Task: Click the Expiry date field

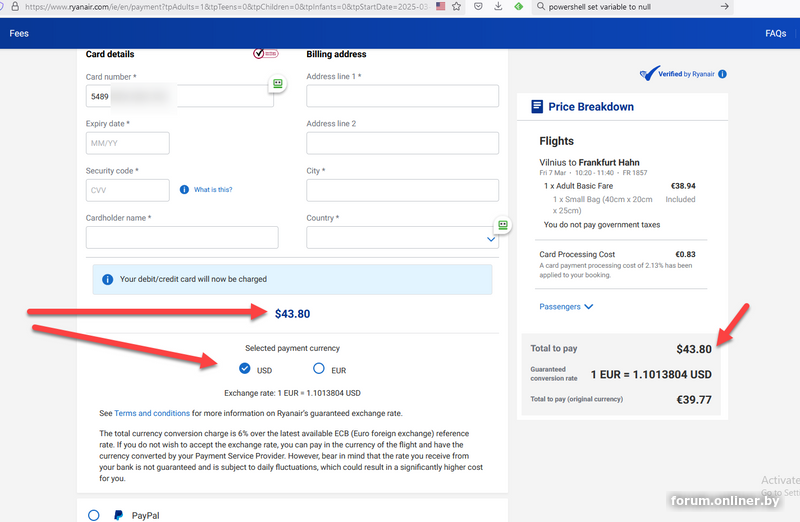Action: pyautogui.click(x=128, y=143)
